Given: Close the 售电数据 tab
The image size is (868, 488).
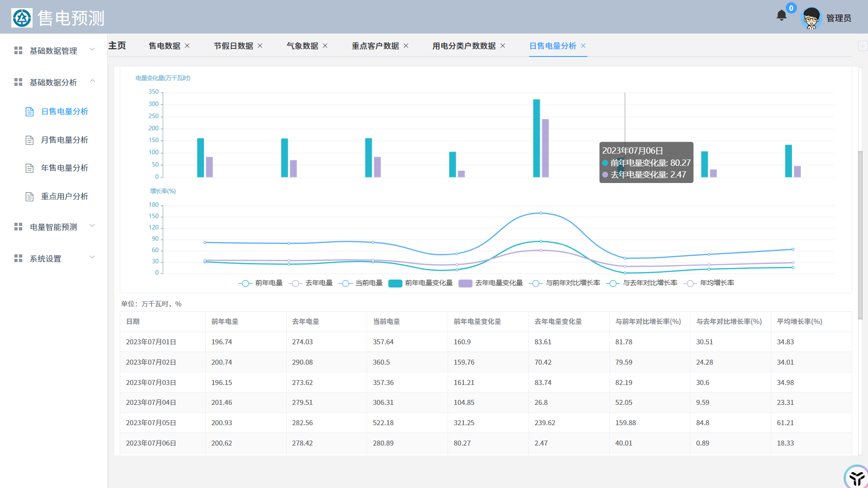Looking at the screenshot, I should [187, 46].
